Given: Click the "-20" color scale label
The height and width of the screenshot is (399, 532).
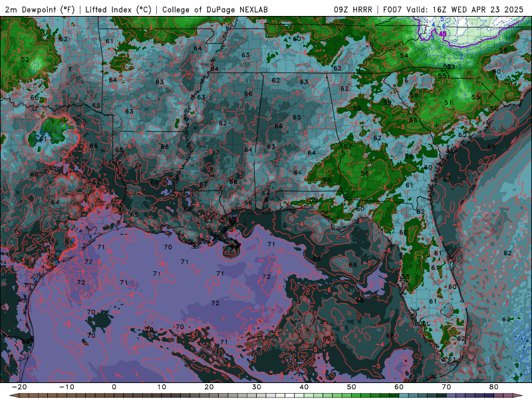Looking at the screenshot, I should 19,387.
